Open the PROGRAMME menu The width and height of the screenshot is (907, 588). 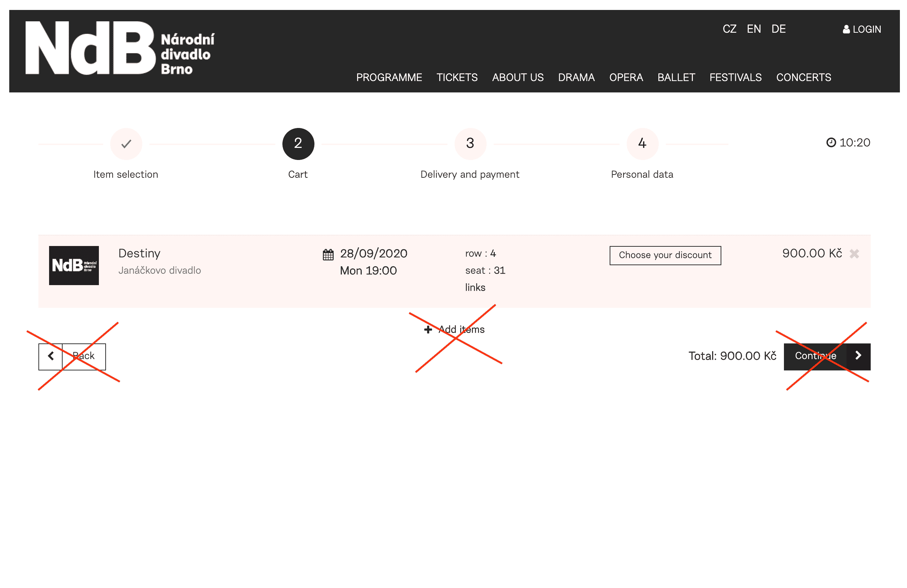point(389,77)
